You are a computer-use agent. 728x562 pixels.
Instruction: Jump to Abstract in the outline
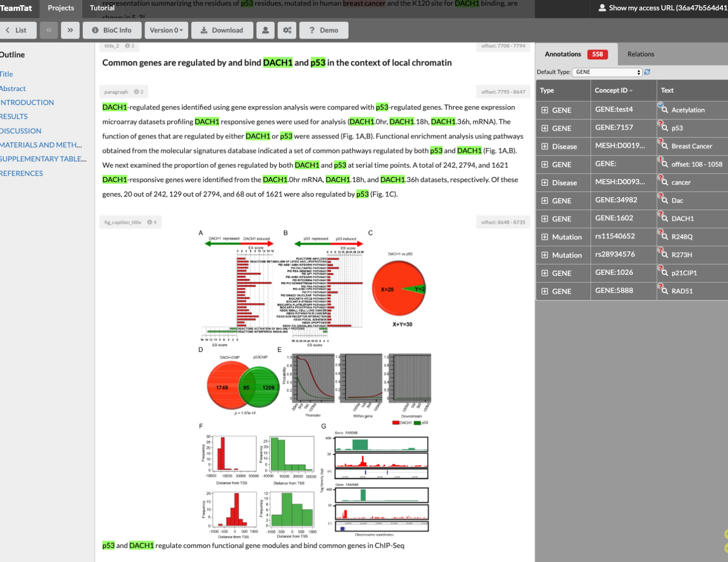pyautogui.click(x=13, y=88)
